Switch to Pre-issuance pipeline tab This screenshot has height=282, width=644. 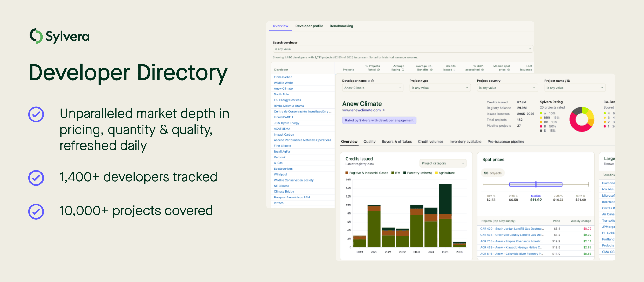click(x=506, y=142)
